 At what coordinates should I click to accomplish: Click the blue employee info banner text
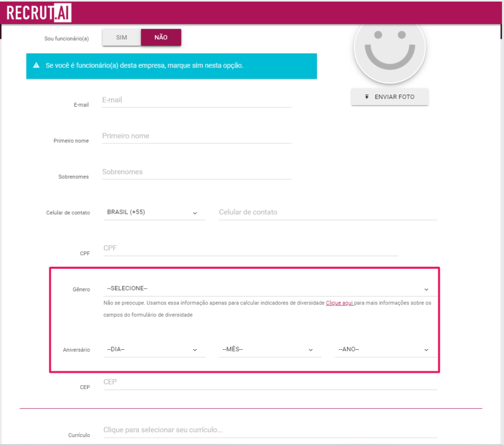(144, 65)
